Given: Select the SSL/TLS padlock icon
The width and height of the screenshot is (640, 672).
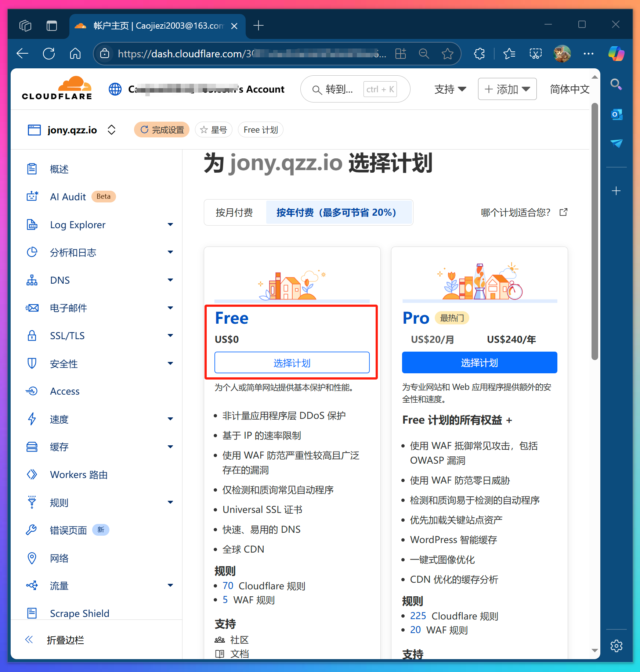Looking at the screenshot, I should 32,335.
